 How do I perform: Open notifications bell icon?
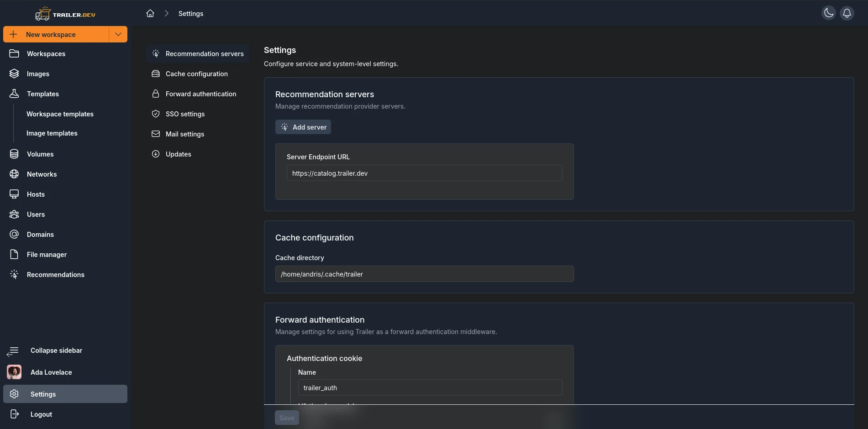tap(847, 13)
